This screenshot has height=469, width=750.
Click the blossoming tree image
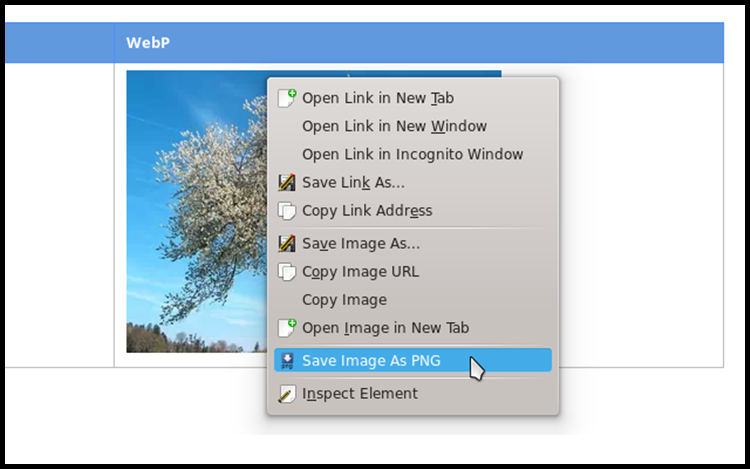pyautogui.click(x=196, y=211)
